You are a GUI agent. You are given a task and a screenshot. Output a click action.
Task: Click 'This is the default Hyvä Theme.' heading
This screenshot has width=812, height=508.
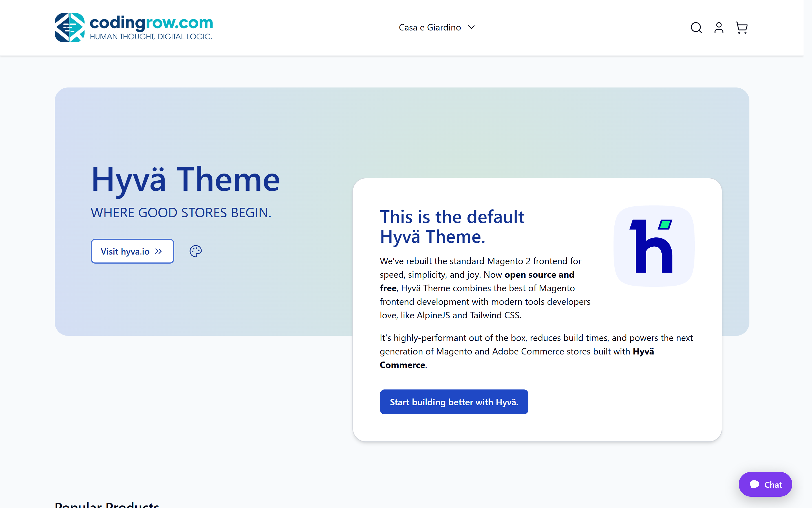pyautogui.click(x=452, y=226)
